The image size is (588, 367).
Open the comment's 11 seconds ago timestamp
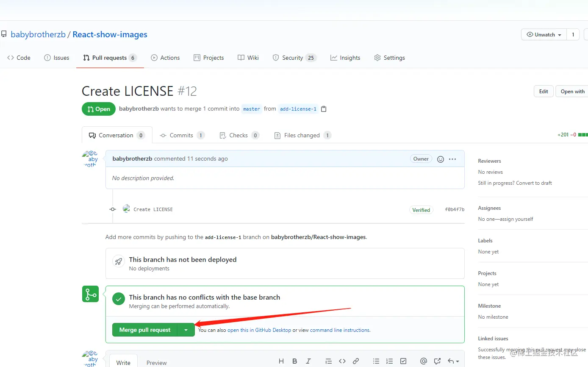click(x=208, y=158)
